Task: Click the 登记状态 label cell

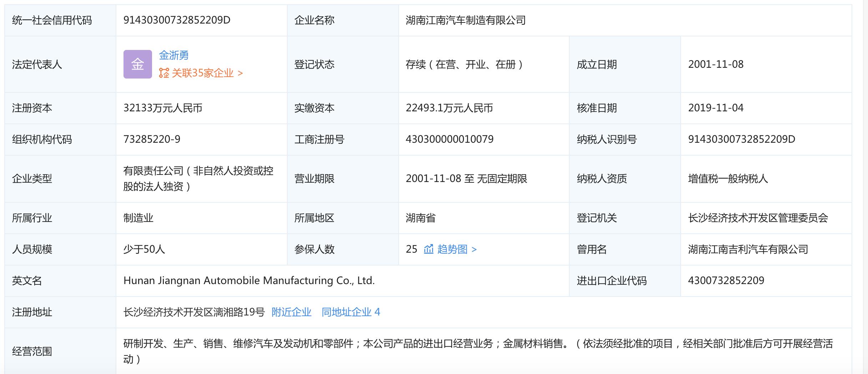Action: 343,65
